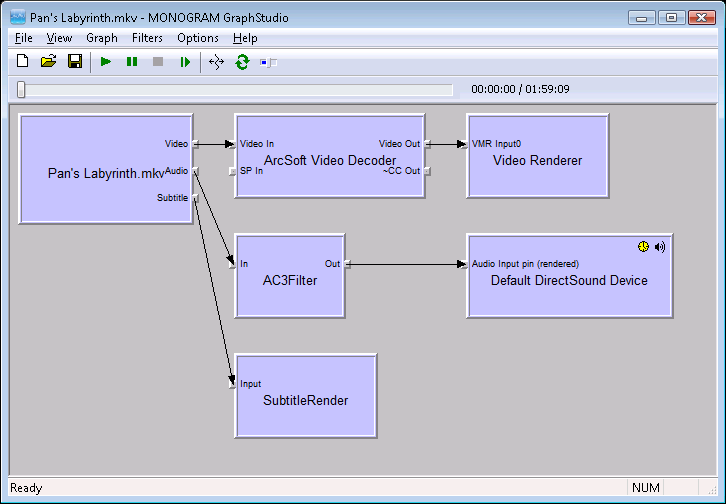Screen dimensions: 726x504
Task: Select the Default DirectSound Device filter
Action: (570, 276)
